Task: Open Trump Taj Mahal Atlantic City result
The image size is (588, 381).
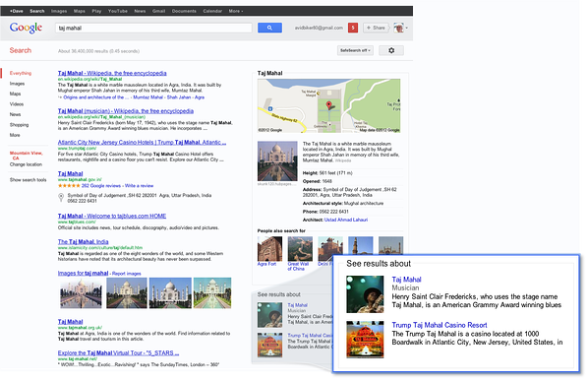Action: (x=143, y=143)
